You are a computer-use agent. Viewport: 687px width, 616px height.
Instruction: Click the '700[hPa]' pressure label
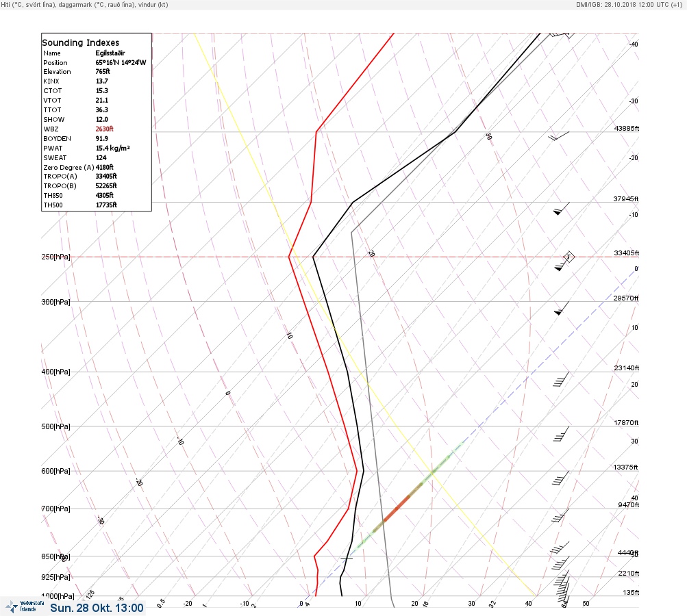(55, 509)
